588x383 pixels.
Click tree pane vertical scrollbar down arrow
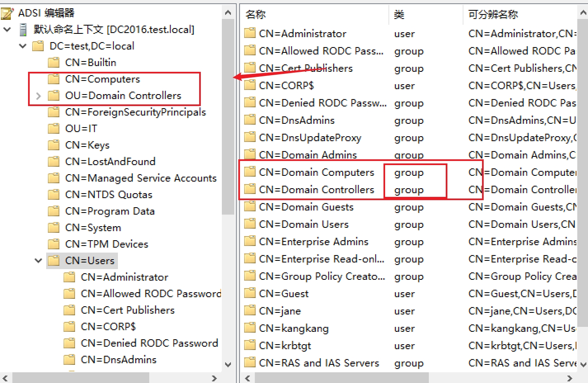click(x=228, y=364)
